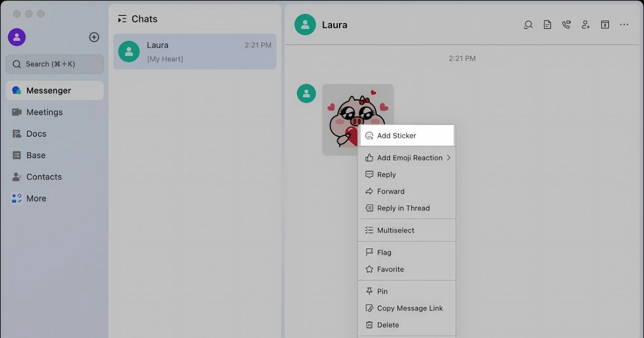Open More in sidebar

[x=55, y=198]
